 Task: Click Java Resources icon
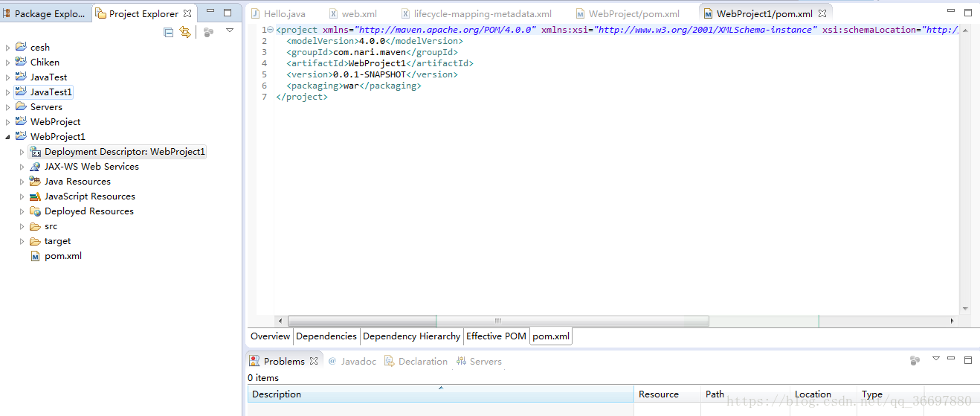point(35,181)
